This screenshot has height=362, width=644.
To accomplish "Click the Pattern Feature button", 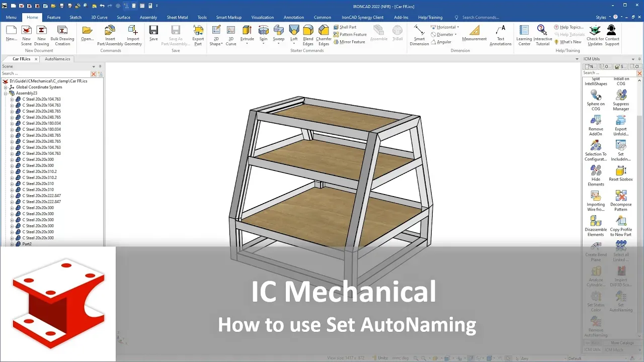I will [x=350, y=35].
